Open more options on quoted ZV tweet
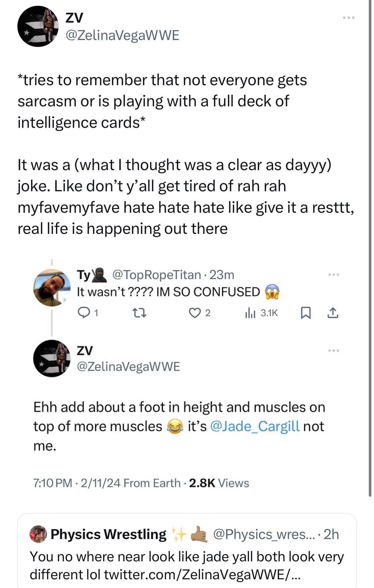 [x=334, y=351]
